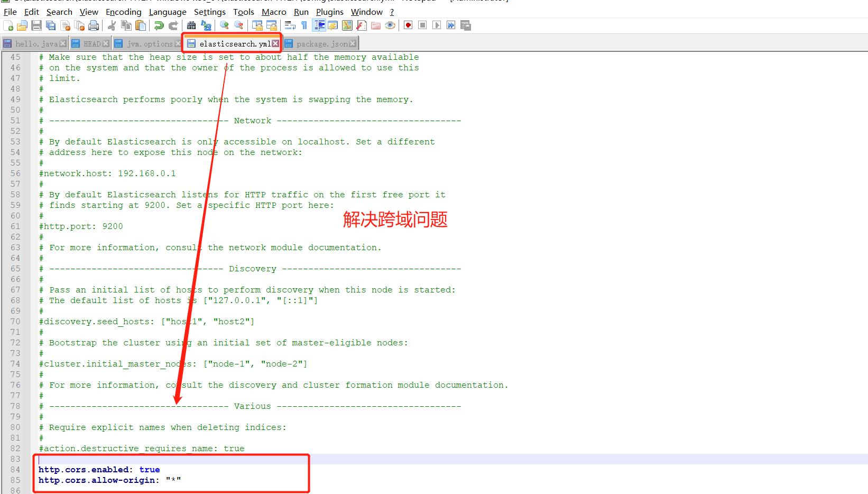The width and height of the screenshot is (868, 494).
Task: Open the Macro menu
Action: [274, 12]
